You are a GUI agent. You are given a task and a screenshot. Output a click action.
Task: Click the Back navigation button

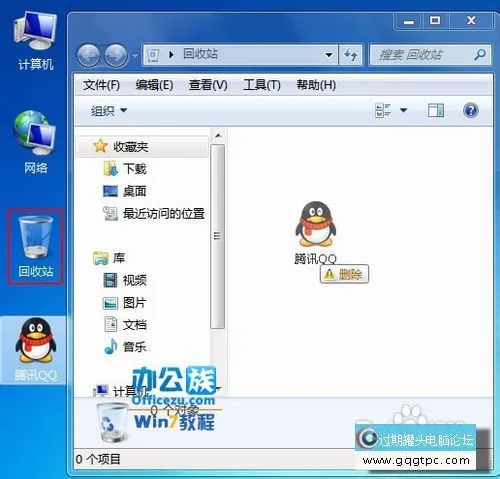click(x=88, y=55)
